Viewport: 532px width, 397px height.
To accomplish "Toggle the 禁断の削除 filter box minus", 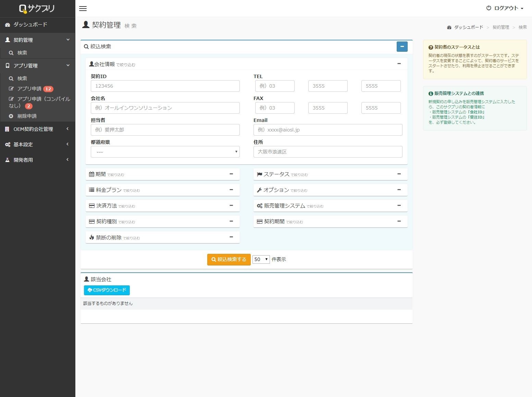I will pyautogui.click(x=231, y=237).
